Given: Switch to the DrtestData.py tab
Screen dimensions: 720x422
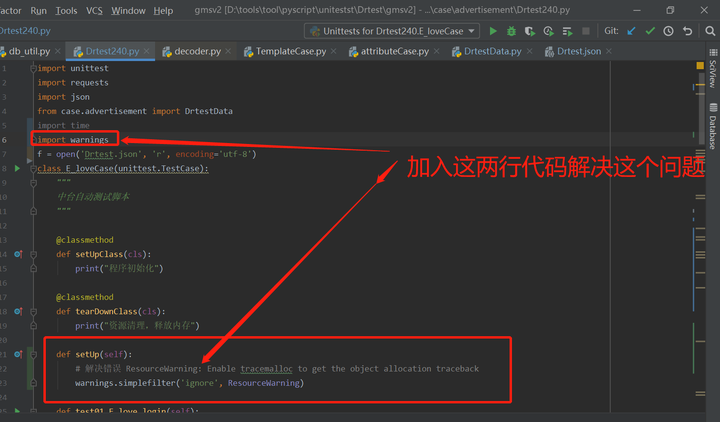Looking at the screenshot, I should (x=493, y=51).
